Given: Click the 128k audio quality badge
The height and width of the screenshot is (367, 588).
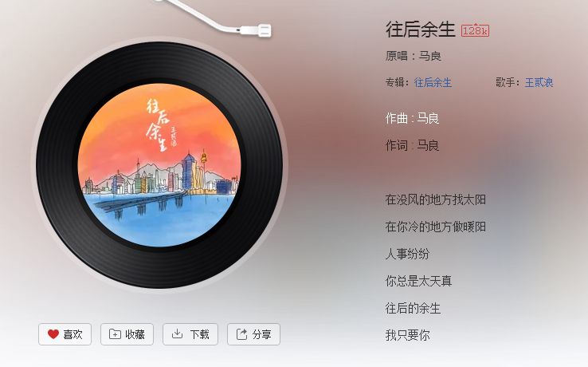Looking at the screenshot, I should pos(475,30).
